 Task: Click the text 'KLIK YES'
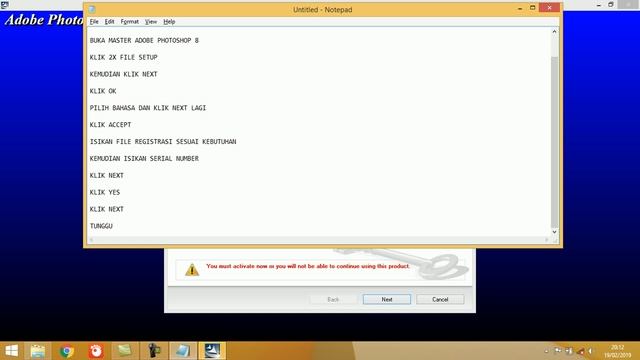(104, 192)
